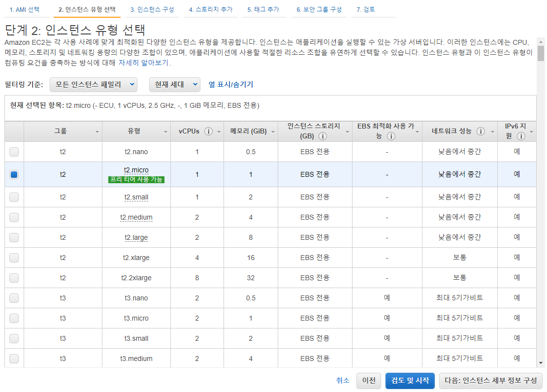Click 다음: 인스턴스 세부 정보 구성 button
The width and height of the screenshot is (547, 392).
tap(491, 381)
